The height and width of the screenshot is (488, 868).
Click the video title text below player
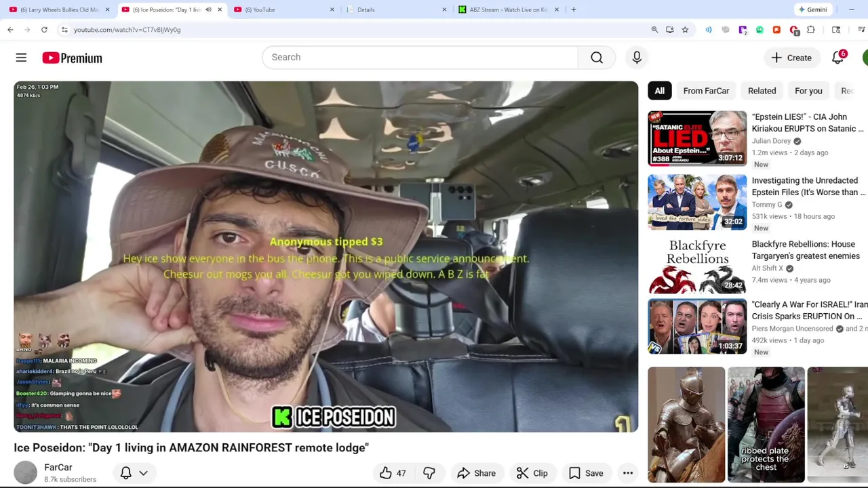(x=191, y=448)
